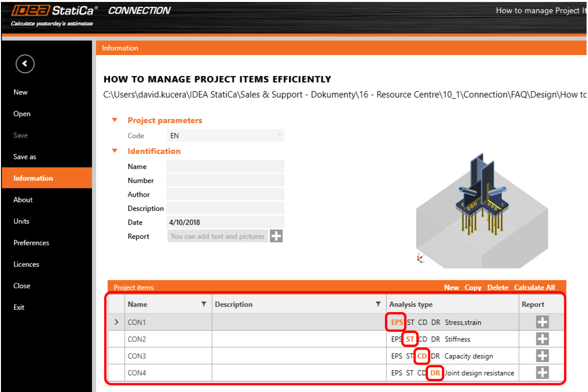The width and height of the screenshot is (588, 392).
Task: Select the CON2 name cell
Action: tap(168, 339)
